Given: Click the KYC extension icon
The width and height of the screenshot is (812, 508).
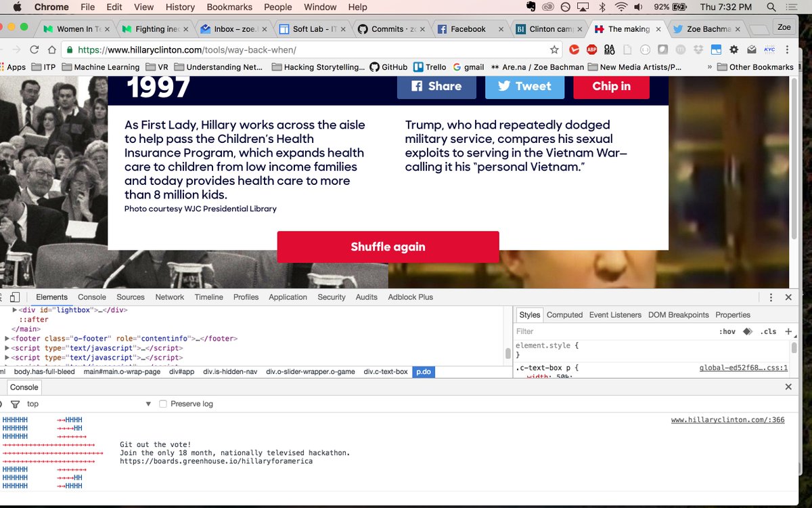Looking at the screenshot, I should click(769, 50).
